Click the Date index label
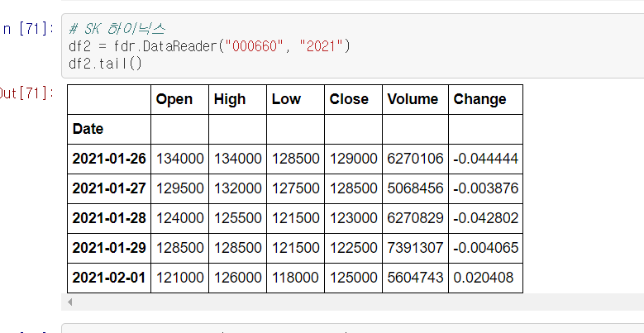Viewport: 644px width, 333px height. coord(88,129)
